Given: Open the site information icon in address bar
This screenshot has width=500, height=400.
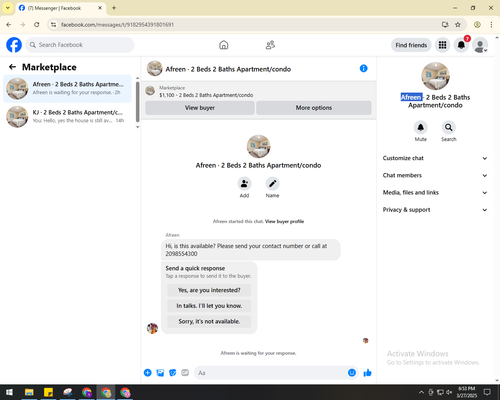Looking at the screenshot, I should coord(53,25).
